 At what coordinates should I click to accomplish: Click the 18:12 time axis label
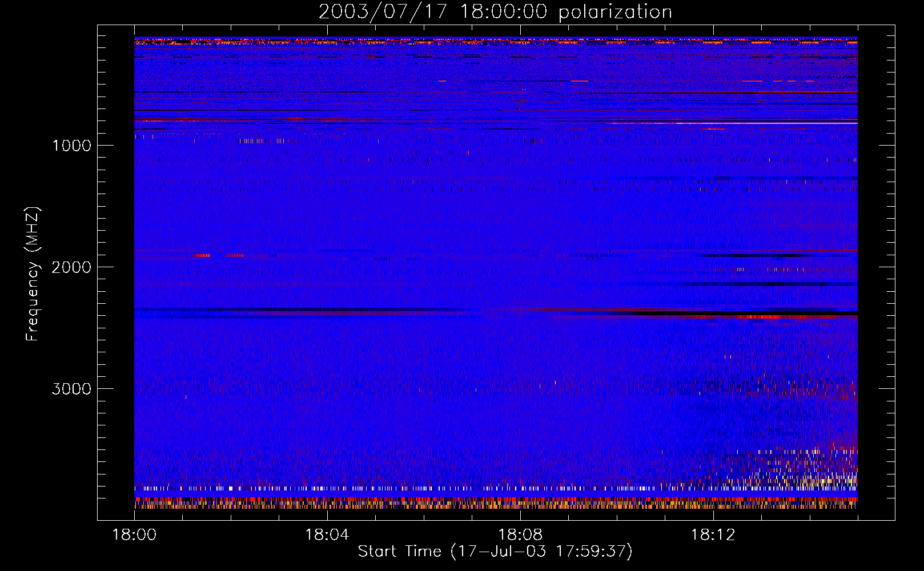click(713, 535)
